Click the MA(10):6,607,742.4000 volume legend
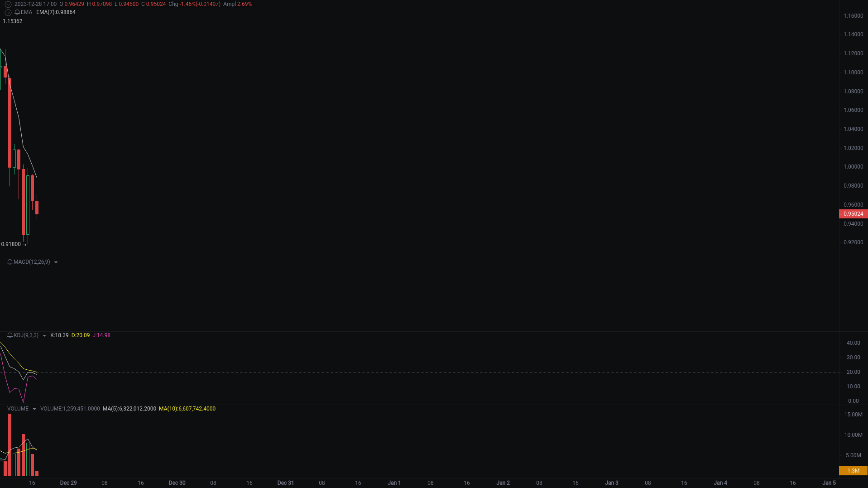This screenshot has width=868, height=488. click(x=187, y=408)
